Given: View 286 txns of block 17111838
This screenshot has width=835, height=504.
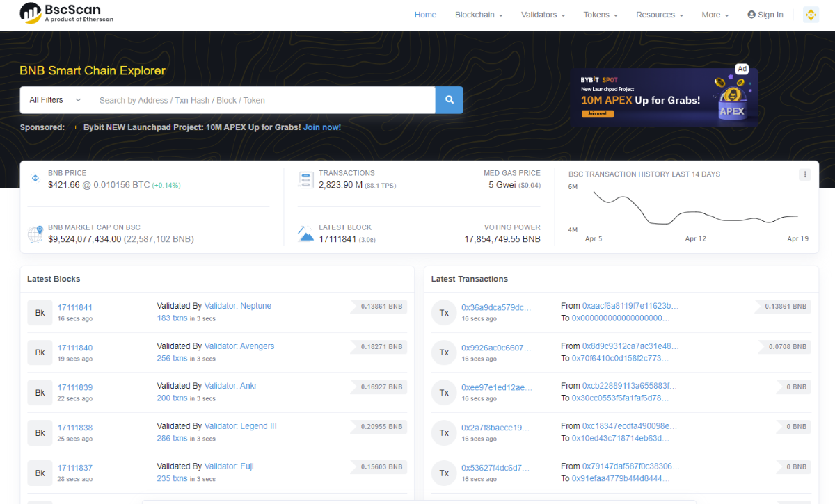Looking at the screenshot, I should coord(173,438).
